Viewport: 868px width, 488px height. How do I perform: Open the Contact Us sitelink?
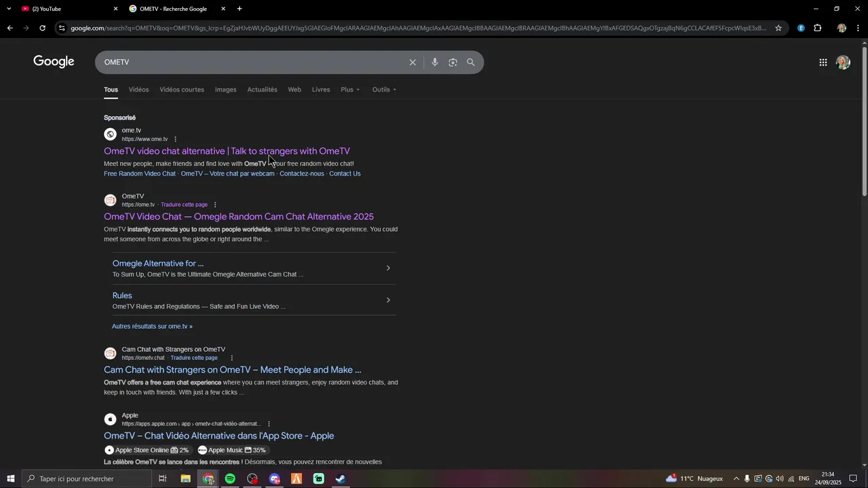345,174
